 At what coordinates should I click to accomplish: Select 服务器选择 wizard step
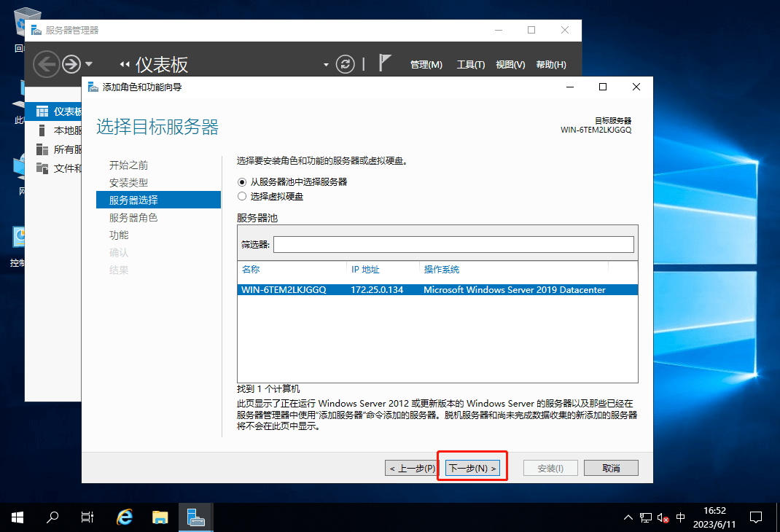pyautogui.click(x=158, y=200)
